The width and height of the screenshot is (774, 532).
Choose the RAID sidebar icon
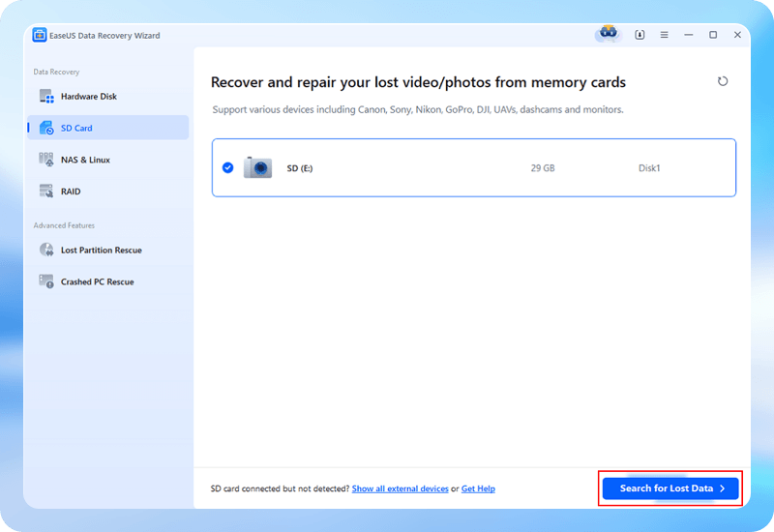[46, 191]
